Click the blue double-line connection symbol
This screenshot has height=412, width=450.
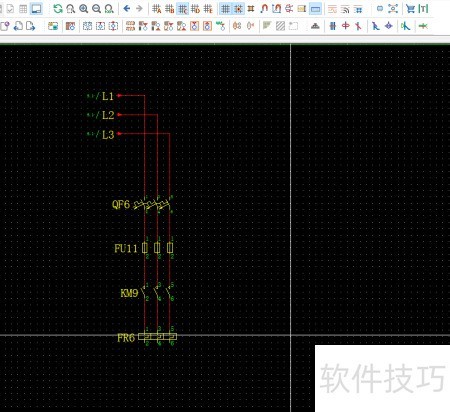(x=333, y=26)
